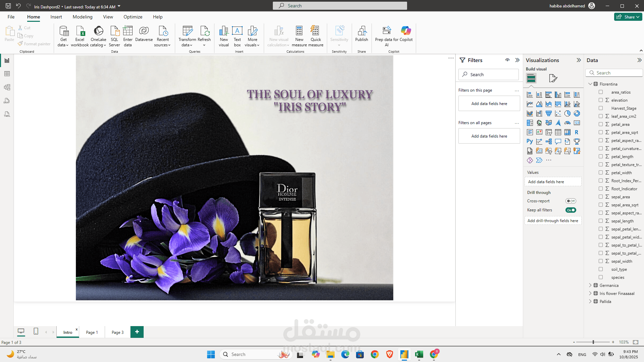Select the globe map visual icon

pyautogui.click(x=539, y=123)
